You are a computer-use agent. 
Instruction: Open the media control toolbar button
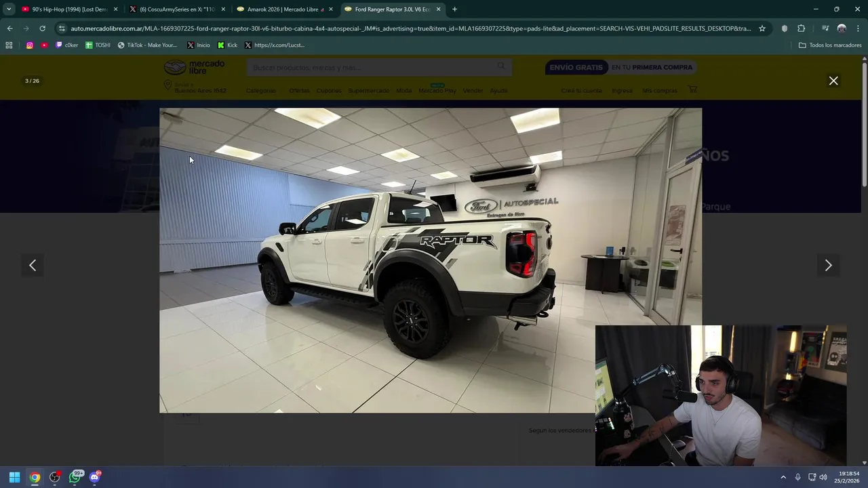click(x=825, y=28)
